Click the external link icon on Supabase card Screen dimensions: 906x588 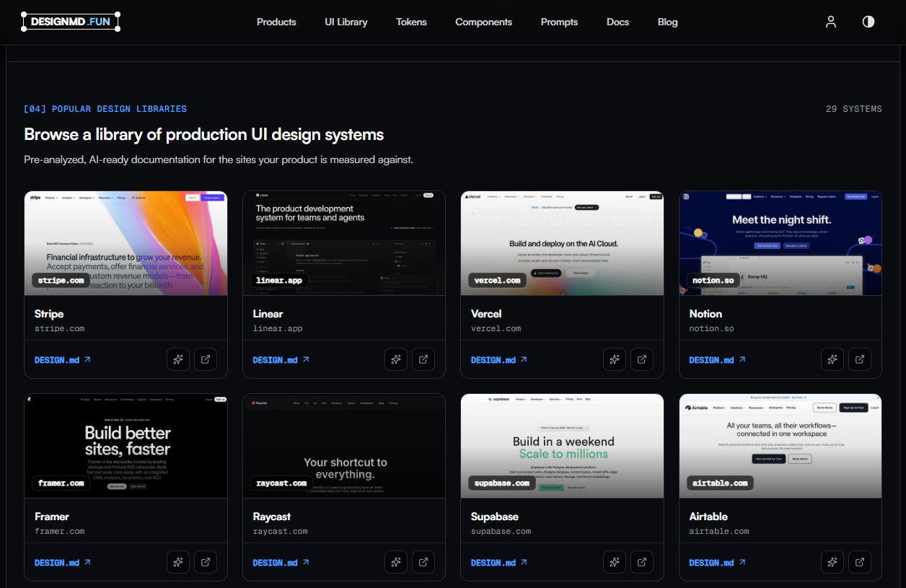click(x=642, y=562)
